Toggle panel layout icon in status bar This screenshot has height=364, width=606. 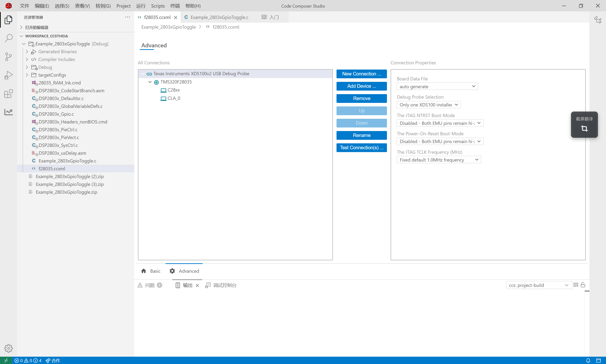coord(599,360)
